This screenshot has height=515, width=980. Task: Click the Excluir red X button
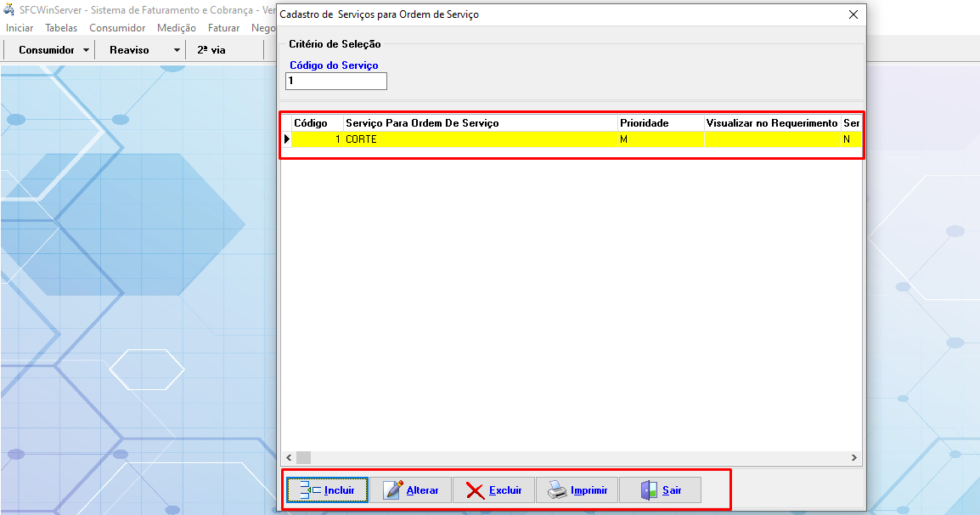coord(493,490)
